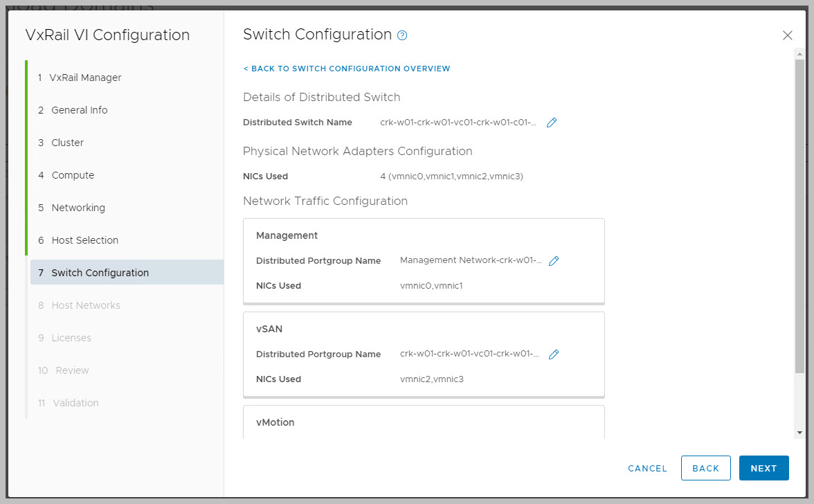Screen dimensions: 814x504
Task: Select Switch Configuration step in sidebar
Action: coord(100,273)
